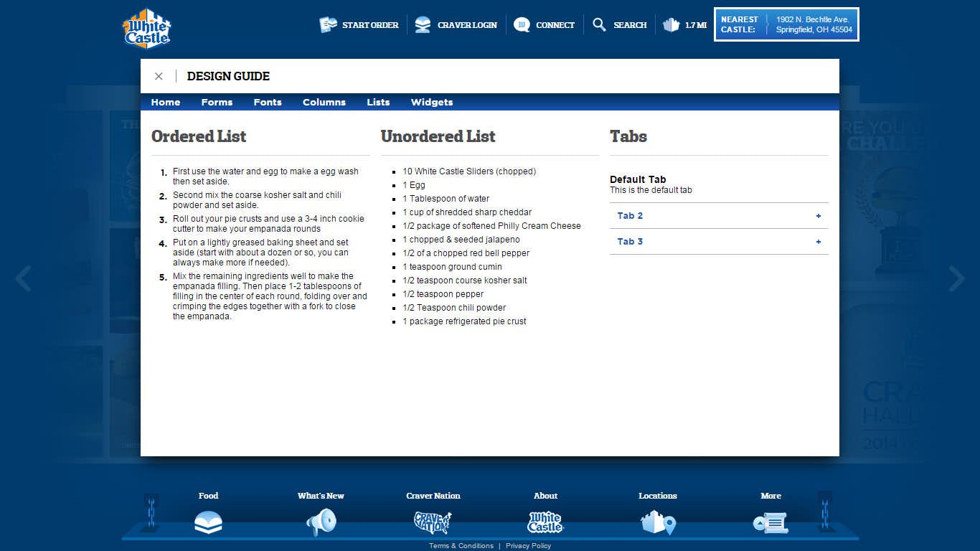This screenshot has width=980, height=551.
Task: Click the 1.7 MI distance castle icon
Action: click(x=671, y=25)
